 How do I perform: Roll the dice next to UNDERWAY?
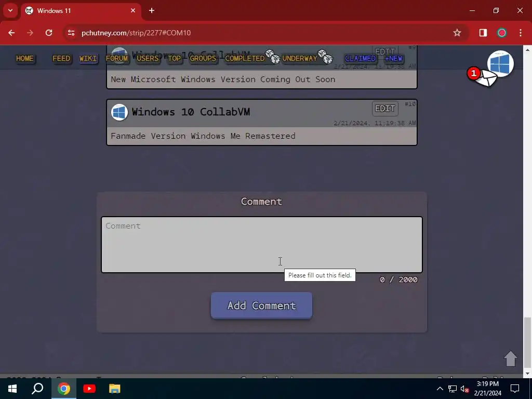[325, 57]
